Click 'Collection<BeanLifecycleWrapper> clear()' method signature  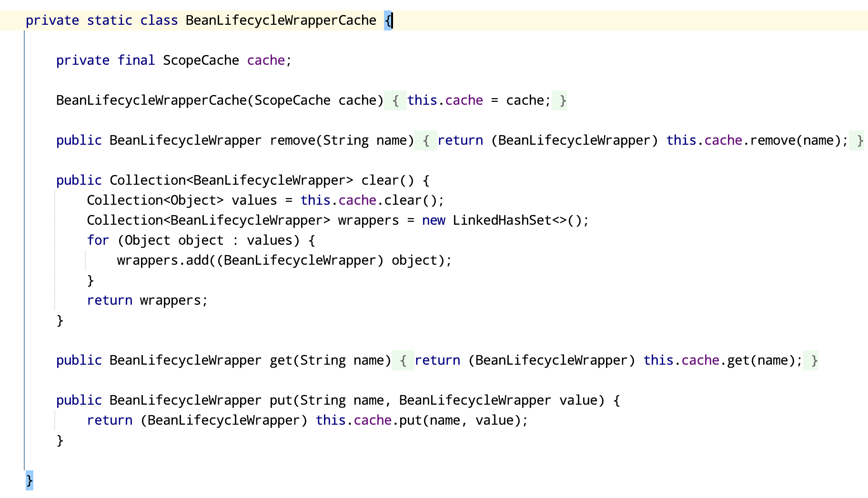(x=262, y=180)
